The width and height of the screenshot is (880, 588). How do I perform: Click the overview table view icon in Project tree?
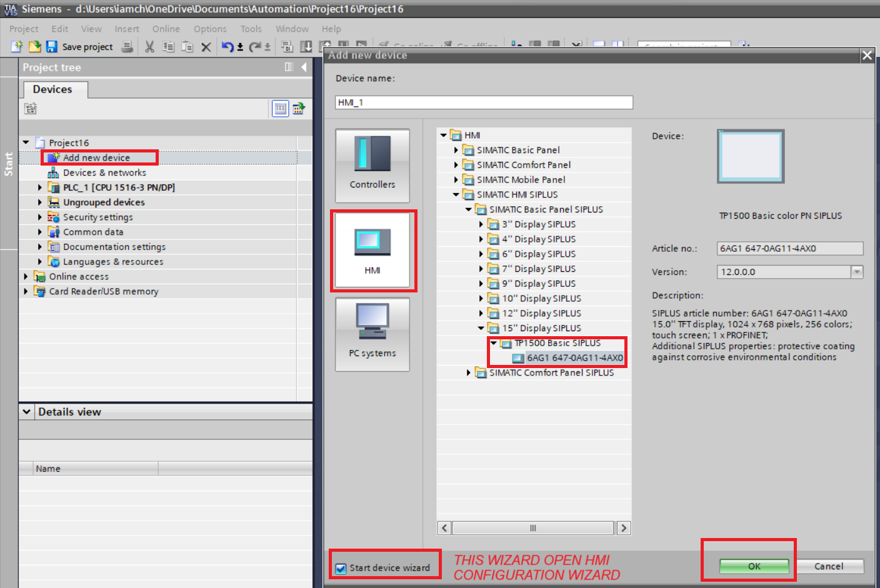(x=281, y=109)
